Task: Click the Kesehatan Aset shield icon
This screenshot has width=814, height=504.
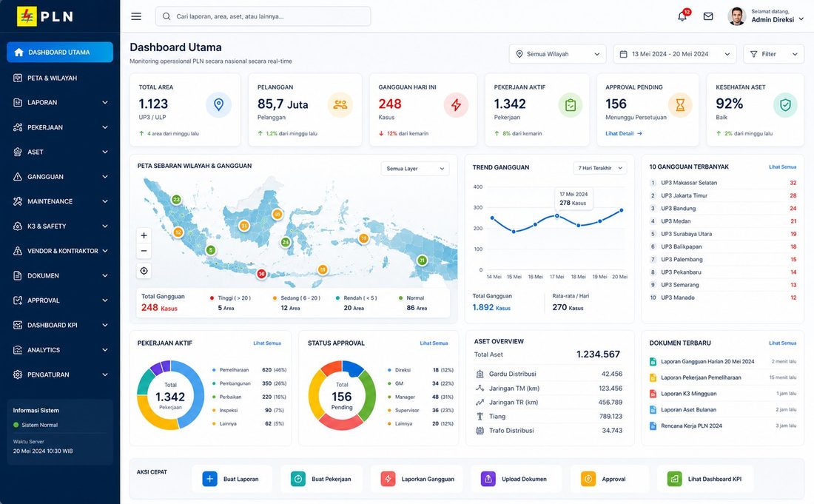Action: click(785, 105)
